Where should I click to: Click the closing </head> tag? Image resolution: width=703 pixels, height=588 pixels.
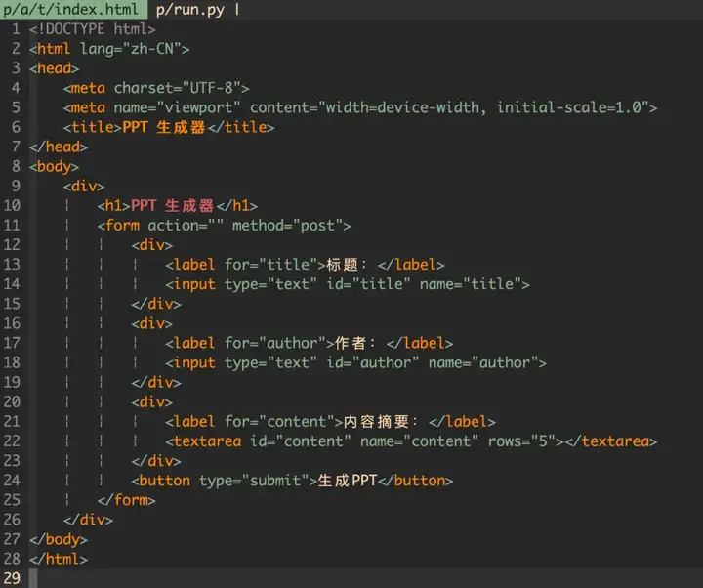point(59,147)
